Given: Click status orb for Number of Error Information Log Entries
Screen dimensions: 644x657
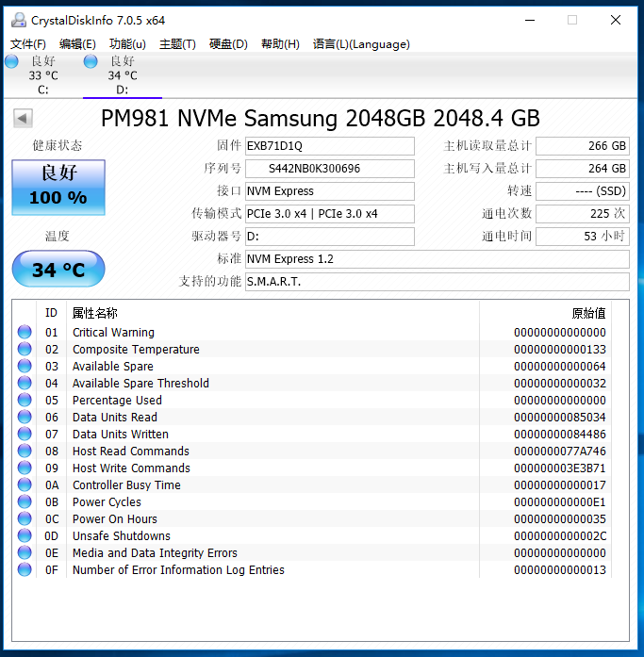Looking at the screenshot, I should coord(25,569).
